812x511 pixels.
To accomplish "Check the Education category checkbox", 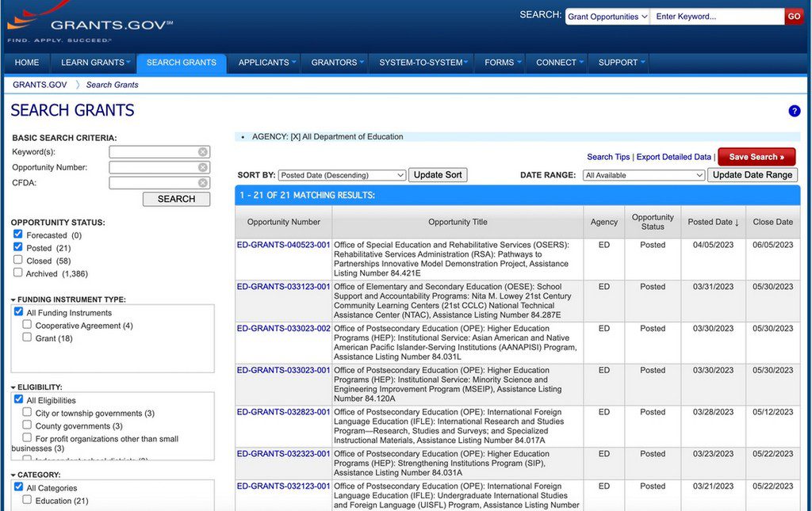I will [x=27, y=500].
